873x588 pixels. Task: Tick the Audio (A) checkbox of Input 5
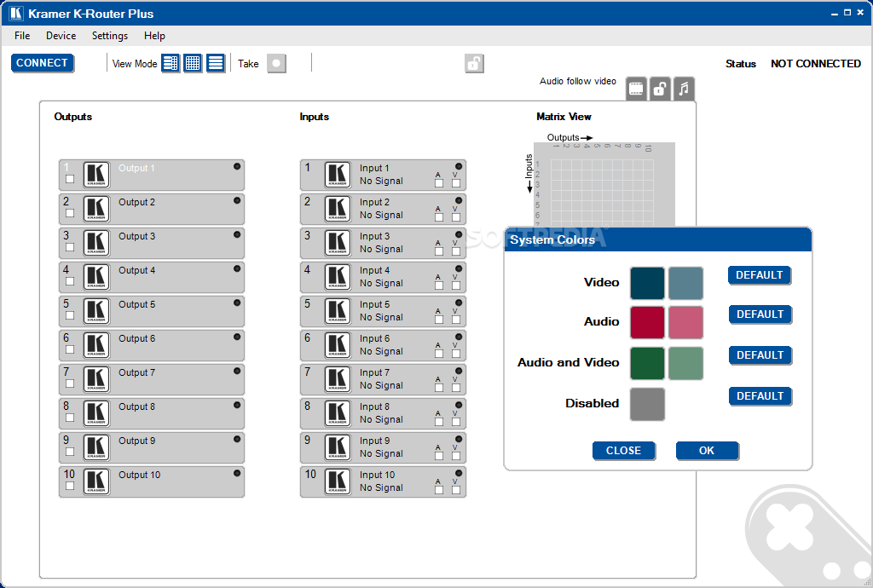pos(439,320)
